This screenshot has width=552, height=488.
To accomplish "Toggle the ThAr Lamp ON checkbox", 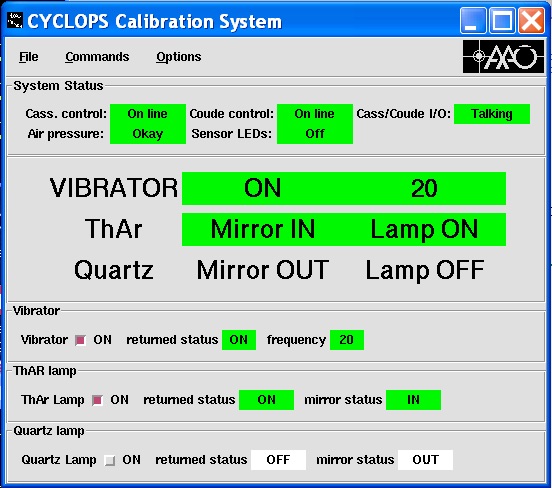I will point(97,400).
